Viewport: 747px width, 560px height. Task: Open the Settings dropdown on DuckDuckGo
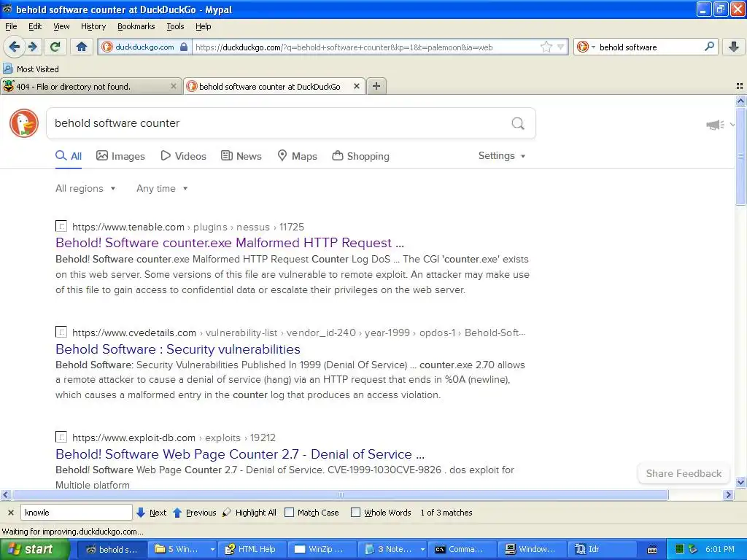(x=502, y=156)
